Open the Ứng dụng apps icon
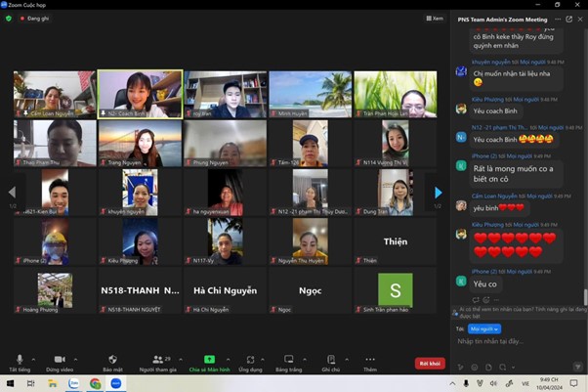 (x=250, y=359)
